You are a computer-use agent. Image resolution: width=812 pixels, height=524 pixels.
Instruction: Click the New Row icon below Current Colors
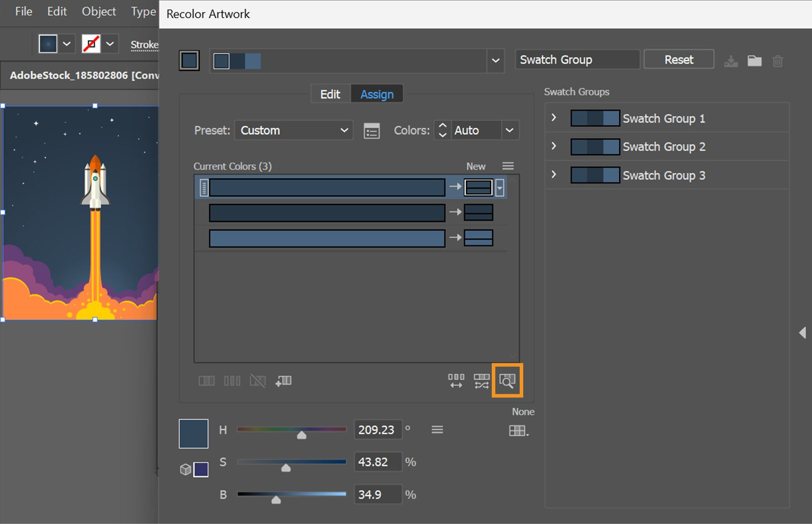[284, 381]
